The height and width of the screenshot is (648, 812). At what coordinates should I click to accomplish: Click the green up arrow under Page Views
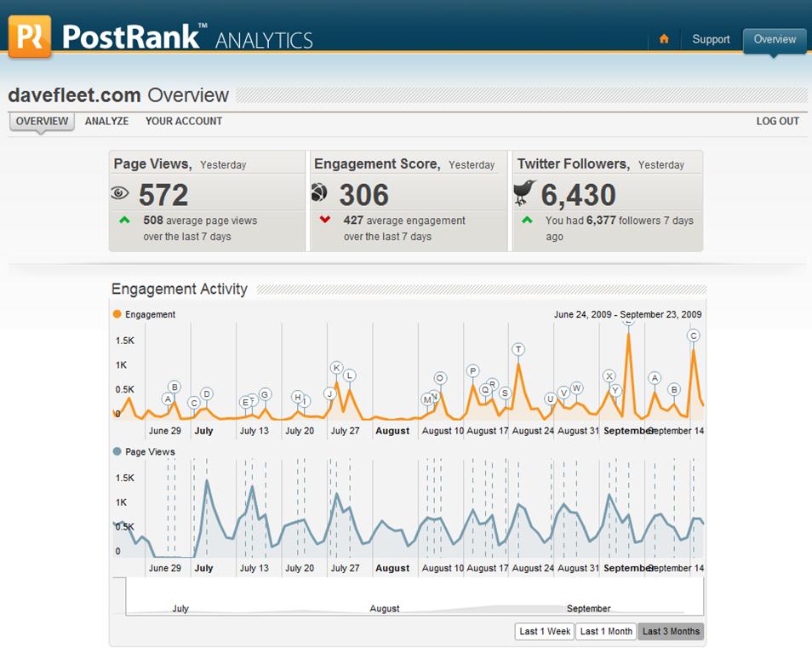[x=124, y=221]
